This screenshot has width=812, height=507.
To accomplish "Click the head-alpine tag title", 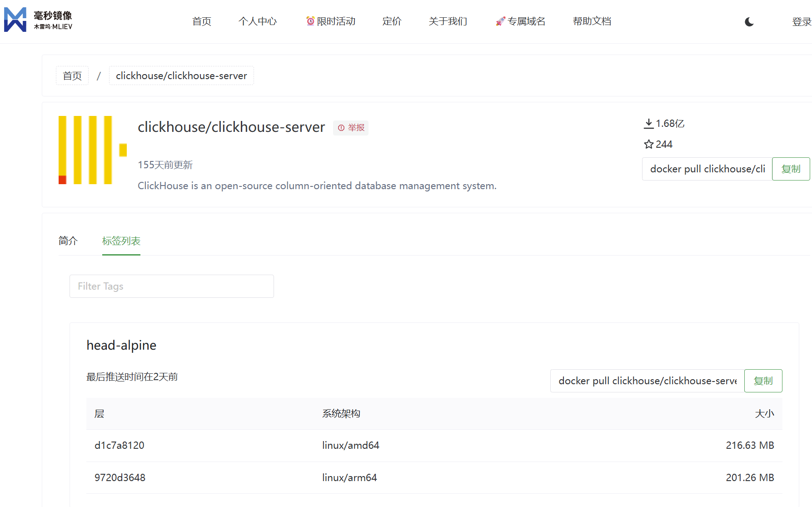I will [x=121, y=345].
